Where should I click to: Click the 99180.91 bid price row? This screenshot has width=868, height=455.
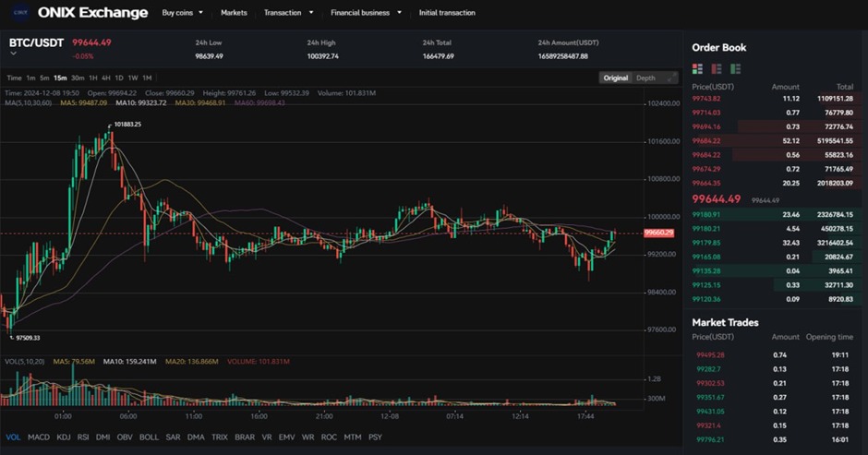click(x=706, y=214)
